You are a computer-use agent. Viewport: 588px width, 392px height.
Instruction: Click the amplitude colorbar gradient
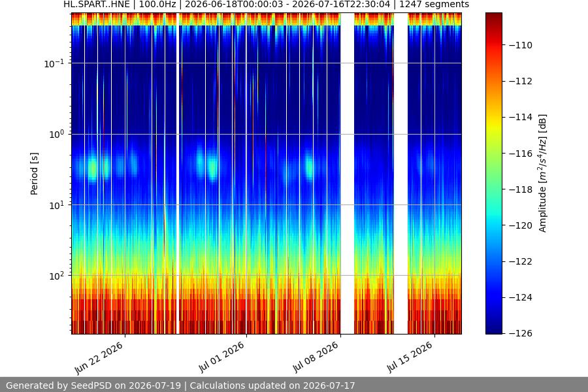[x=493, y=173]
